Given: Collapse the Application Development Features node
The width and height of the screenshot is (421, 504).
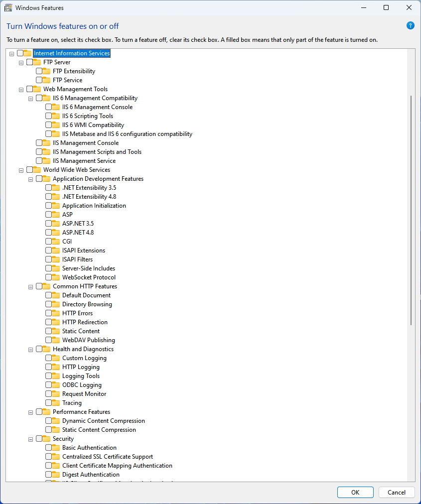Looking at the screenshot, I should 30,179.
